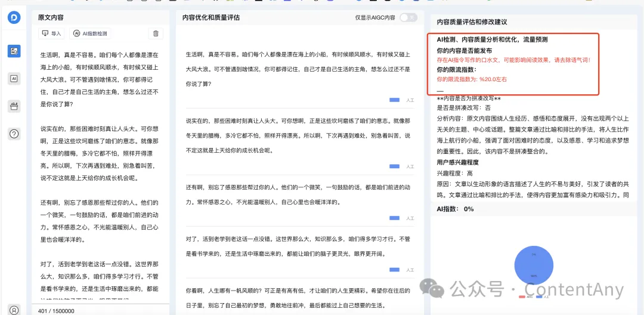Click the 兴趣程度：高 line
The image size is (644, 315).
tap(454, 173)
